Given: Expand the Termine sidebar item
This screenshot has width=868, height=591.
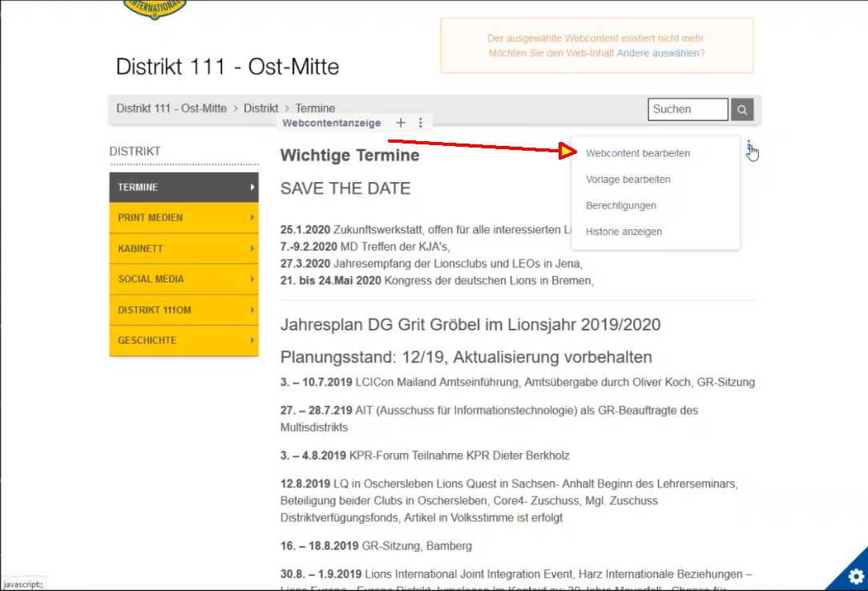Looking at the screenshot, I should [184, 188].
